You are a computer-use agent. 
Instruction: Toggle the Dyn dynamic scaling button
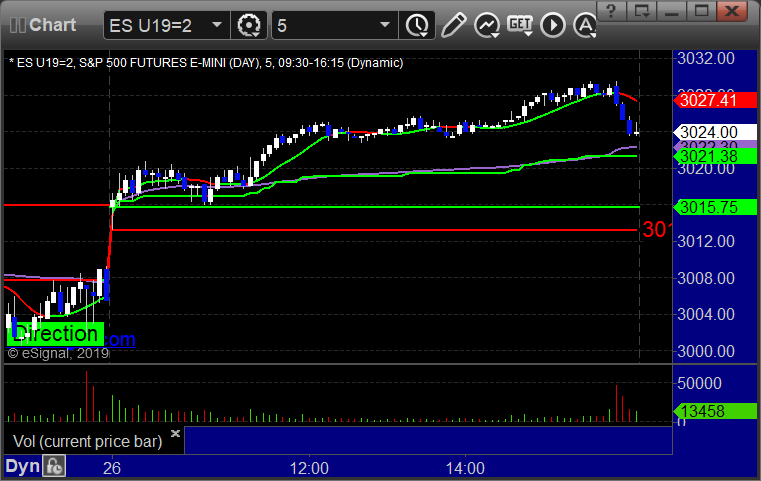[x=22, y=466]
